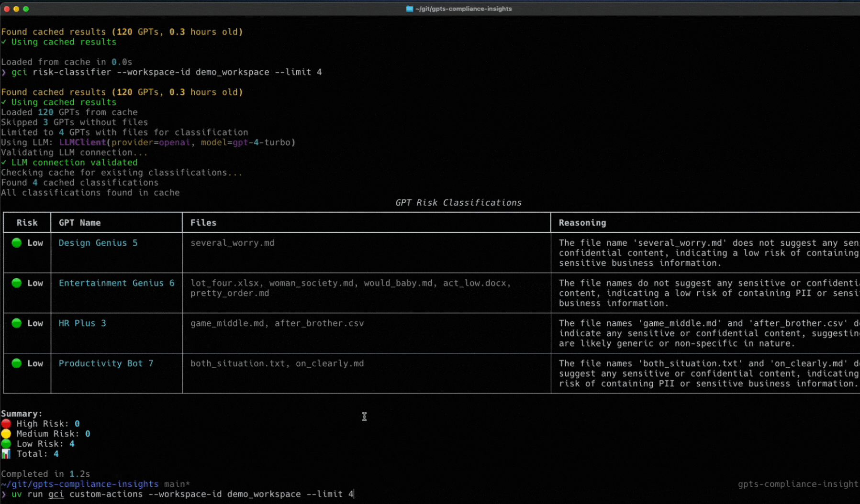Viewport: 860px width, 504px height.
Task: Click the 'Loaded from cache in 0.0s' line
Action: (67, 62)
